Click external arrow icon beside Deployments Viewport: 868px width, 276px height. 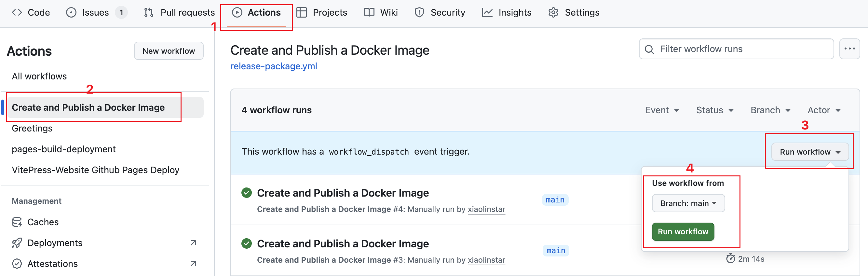(193, 243)
